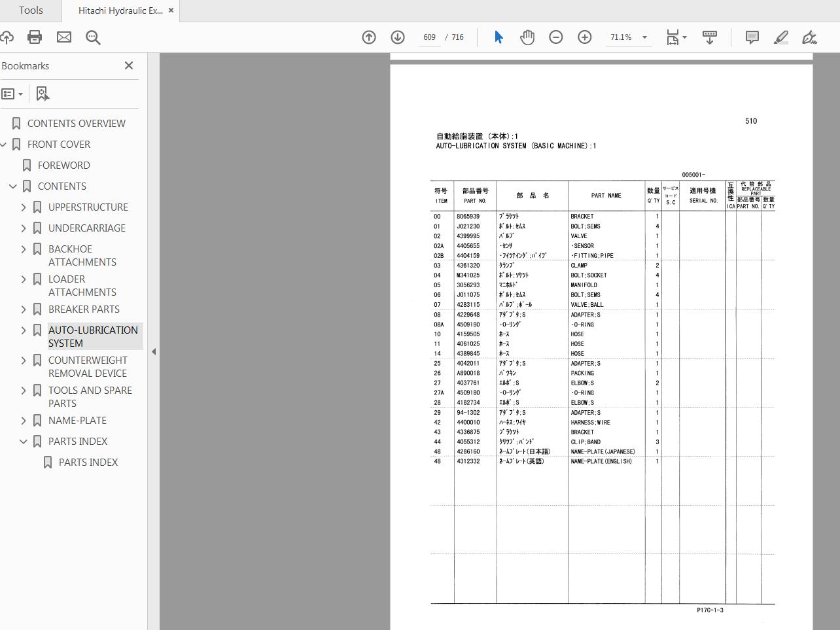Activate the text selection arrow tool
The height and width of the screenshot is (630, 840).
[499, 37]
